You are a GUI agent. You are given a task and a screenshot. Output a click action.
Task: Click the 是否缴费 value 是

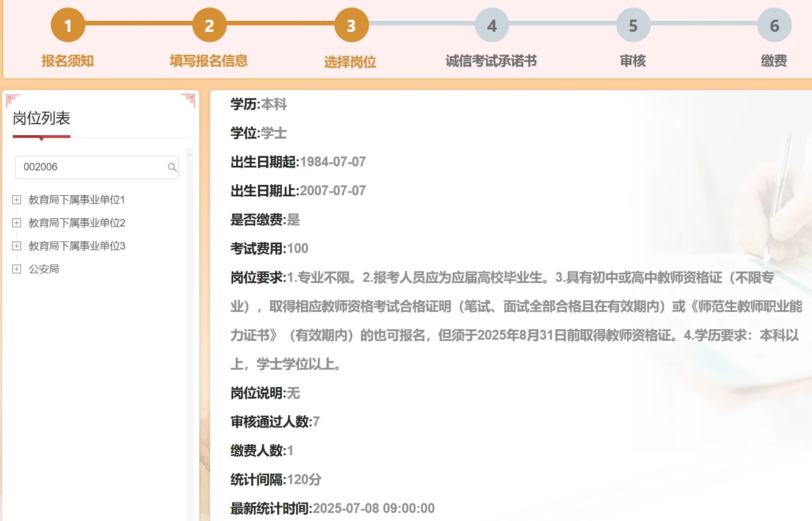coord(293,220)
